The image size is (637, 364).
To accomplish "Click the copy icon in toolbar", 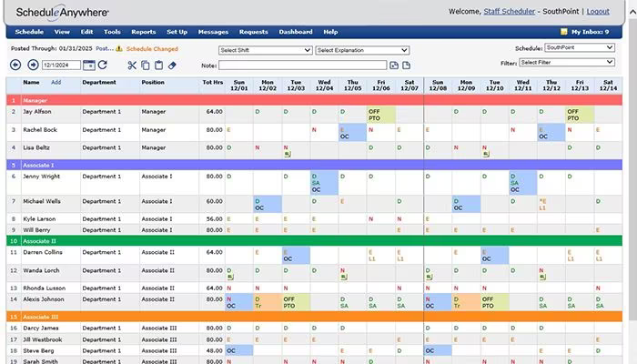I will 145,65.
